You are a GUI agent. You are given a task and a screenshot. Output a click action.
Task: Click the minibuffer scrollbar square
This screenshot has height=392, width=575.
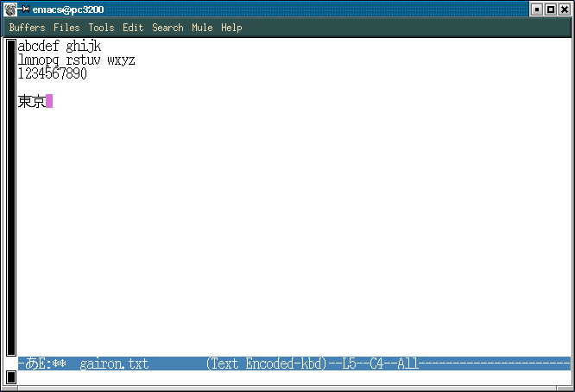pos(11,377)
